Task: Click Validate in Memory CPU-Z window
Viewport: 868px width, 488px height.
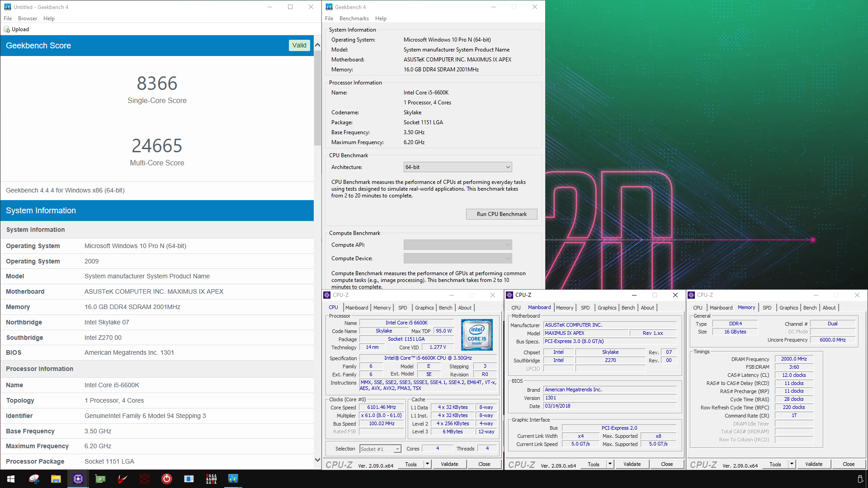Action: pyautogui.click(x=814, y=464)
